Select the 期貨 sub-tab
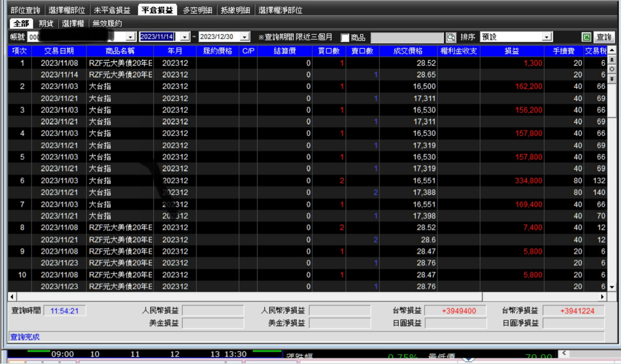This screenshot has height=364, width=621. 47,23
